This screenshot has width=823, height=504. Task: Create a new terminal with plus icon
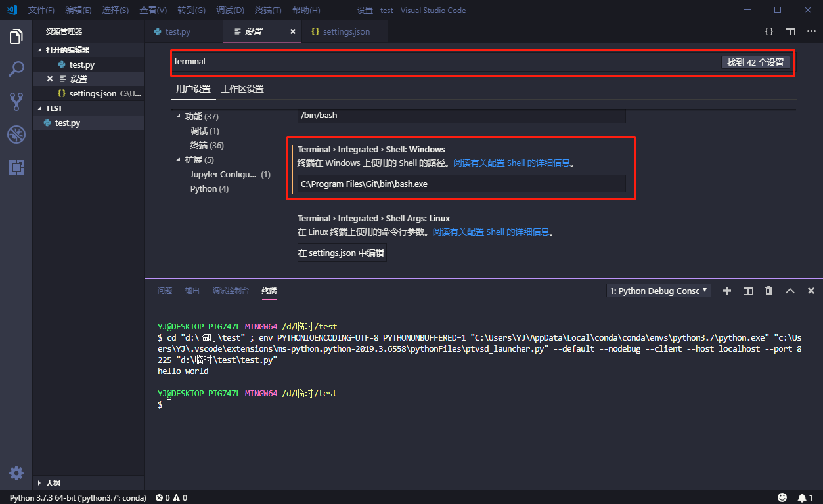coord(727,291)
